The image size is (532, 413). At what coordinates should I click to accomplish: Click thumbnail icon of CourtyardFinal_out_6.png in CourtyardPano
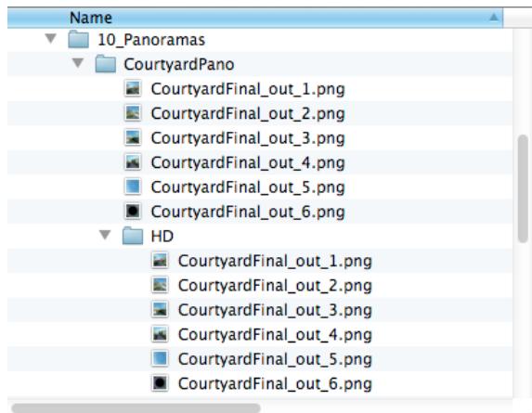tap(133, 212)
